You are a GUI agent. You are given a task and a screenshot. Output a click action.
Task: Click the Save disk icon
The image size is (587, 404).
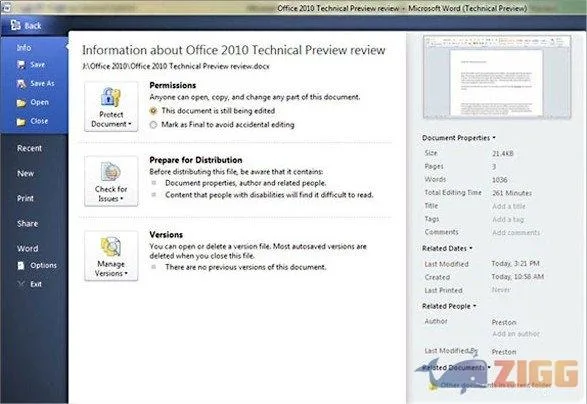coord(21,65)
